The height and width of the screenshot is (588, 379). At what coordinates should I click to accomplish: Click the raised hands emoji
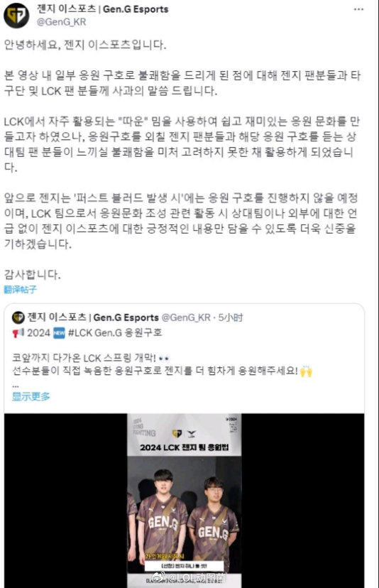306,371
